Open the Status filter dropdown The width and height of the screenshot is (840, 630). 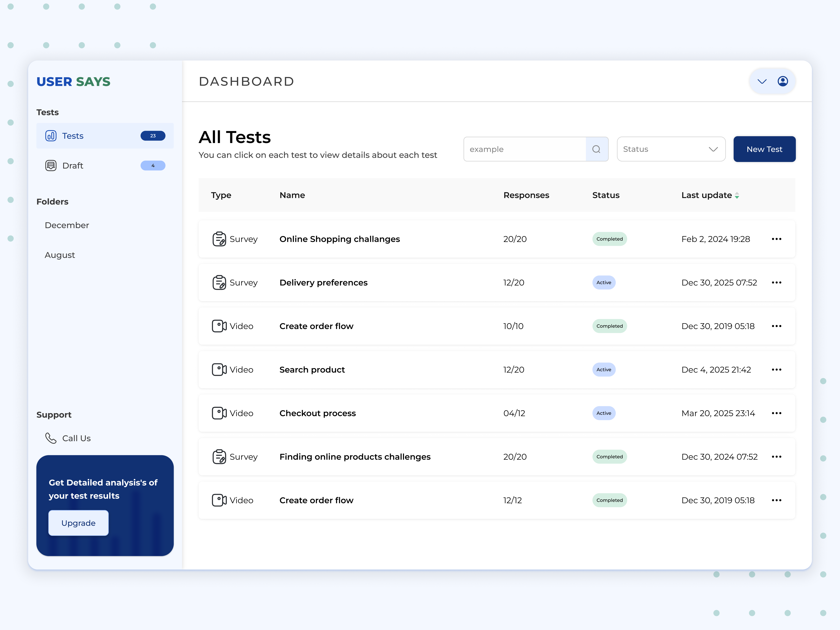click(x=671, y=149)
